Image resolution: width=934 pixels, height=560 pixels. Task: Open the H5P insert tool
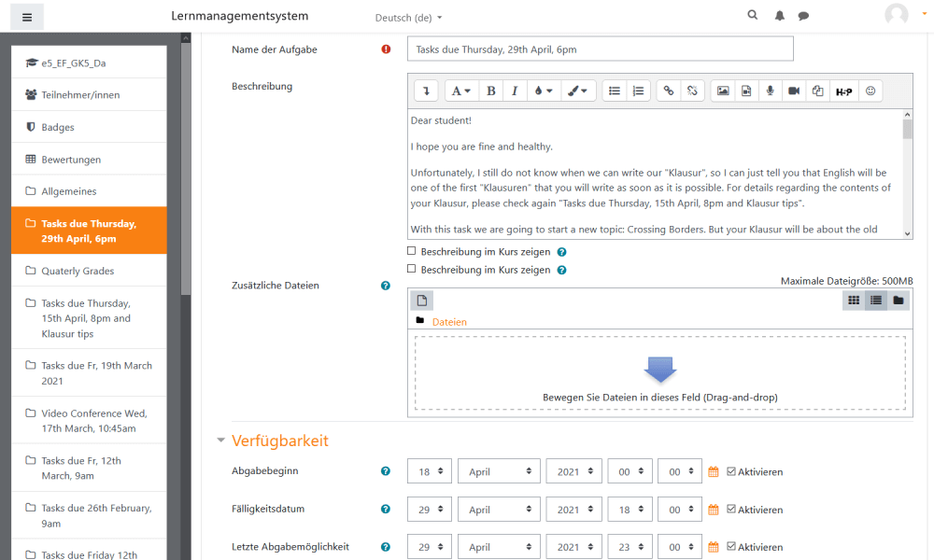point(843,91)
